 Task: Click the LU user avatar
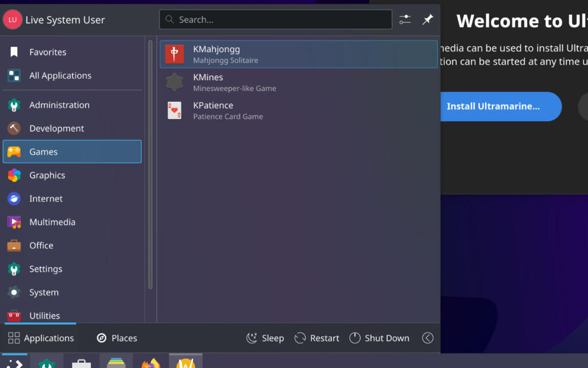pos(12,20)
